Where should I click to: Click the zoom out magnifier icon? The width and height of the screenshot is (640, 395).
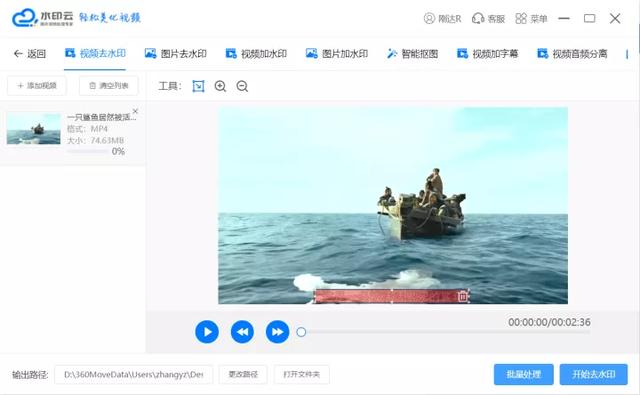coord(242,86)
